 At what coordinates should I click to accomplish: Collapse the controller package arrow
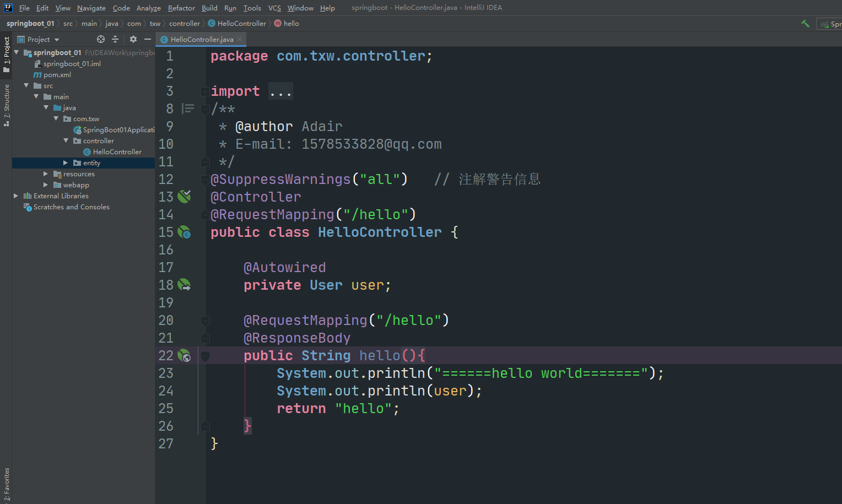point(66,140)
